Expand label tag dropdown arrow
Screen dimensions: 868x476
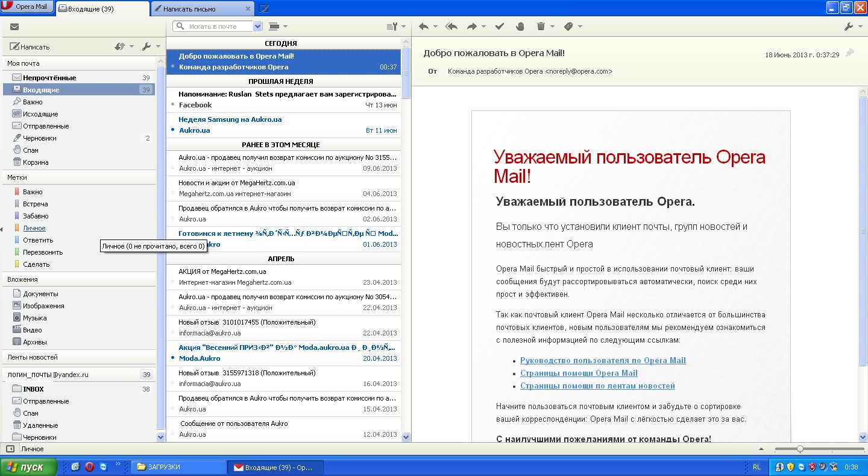pos(580,27)
